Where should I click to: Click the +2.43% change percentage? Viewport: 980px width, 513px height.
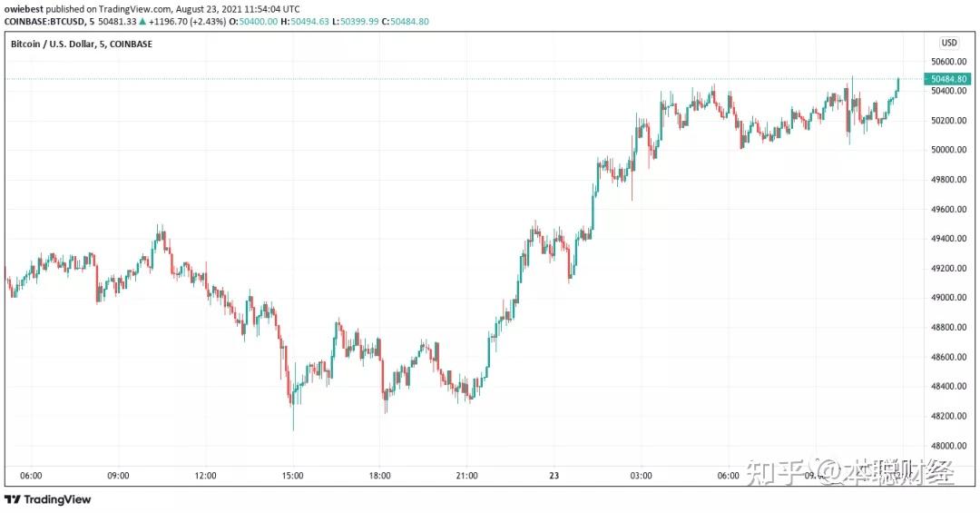pyautogui.click(x=204, y=21)
